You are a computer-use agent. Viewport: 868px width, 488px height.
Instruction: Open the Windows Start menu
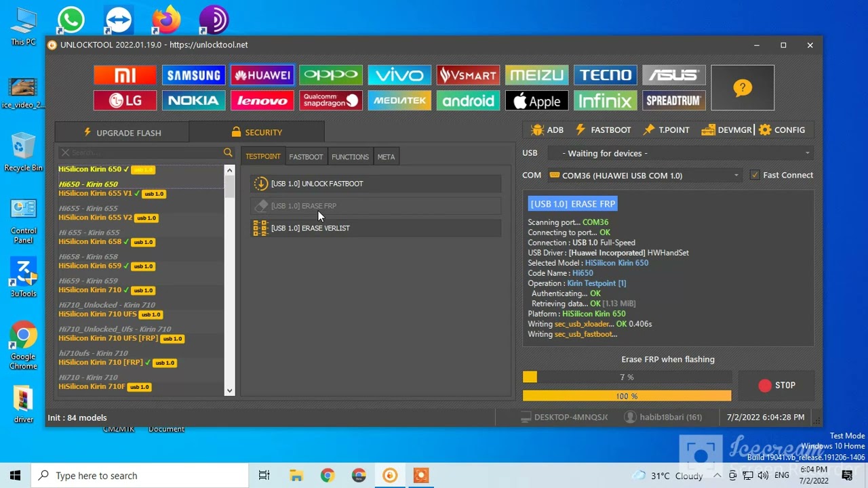[16, 476]
